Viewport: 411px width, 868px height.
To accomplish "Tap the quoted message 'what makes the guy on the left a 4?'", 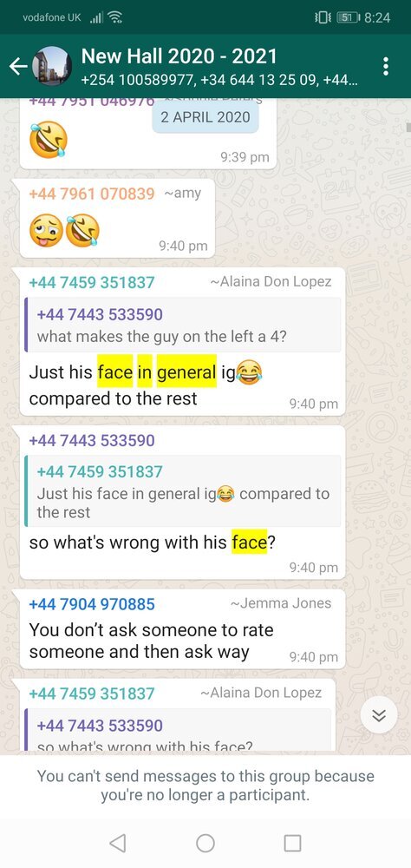I will tap(183, 325).
